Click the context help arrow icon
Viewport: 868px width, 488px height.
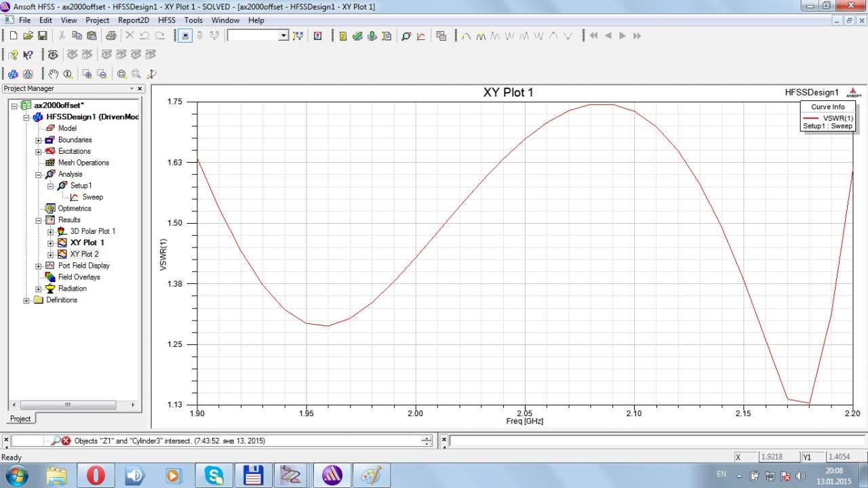28,55
